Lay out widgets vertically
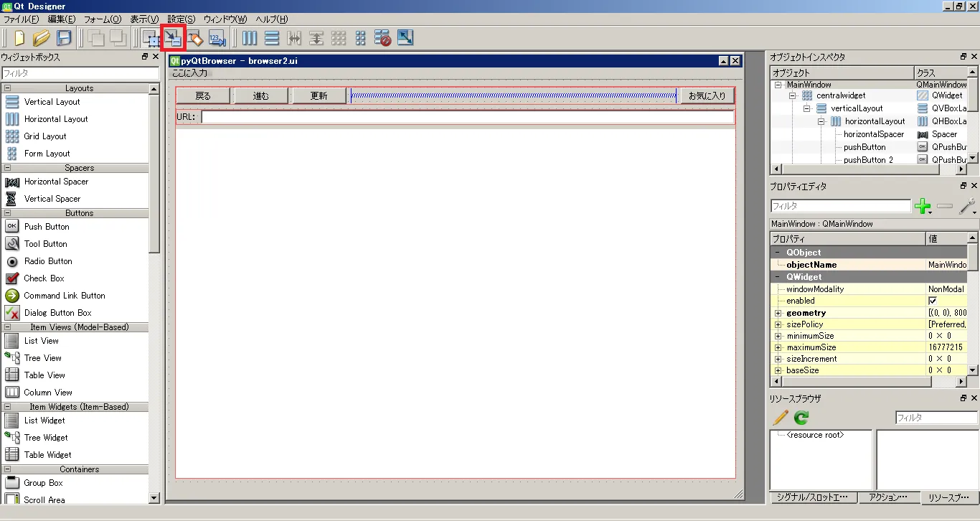980x521 pixels. tap(272, 38)
